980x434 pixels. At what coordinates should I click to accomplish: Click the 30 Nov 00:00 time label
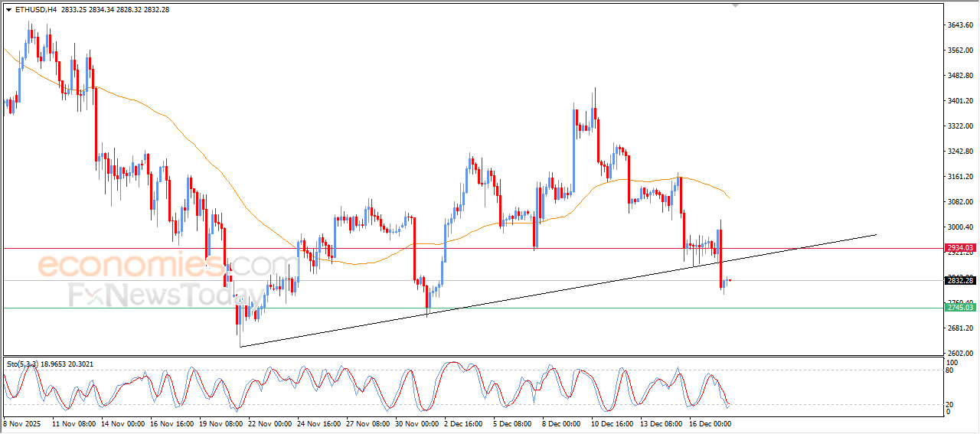(x=418, y=423)
